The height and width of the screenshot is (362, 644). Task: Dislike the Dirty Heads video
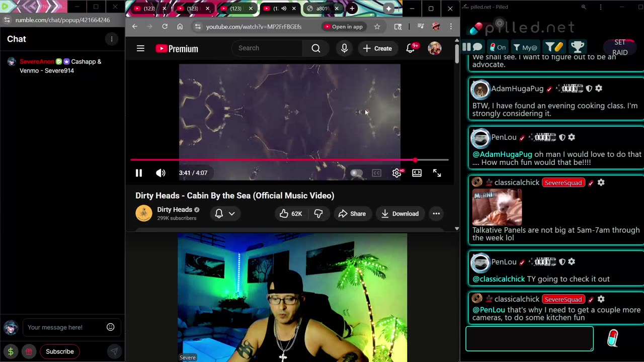pyautogui.click(x=318, y=214)
